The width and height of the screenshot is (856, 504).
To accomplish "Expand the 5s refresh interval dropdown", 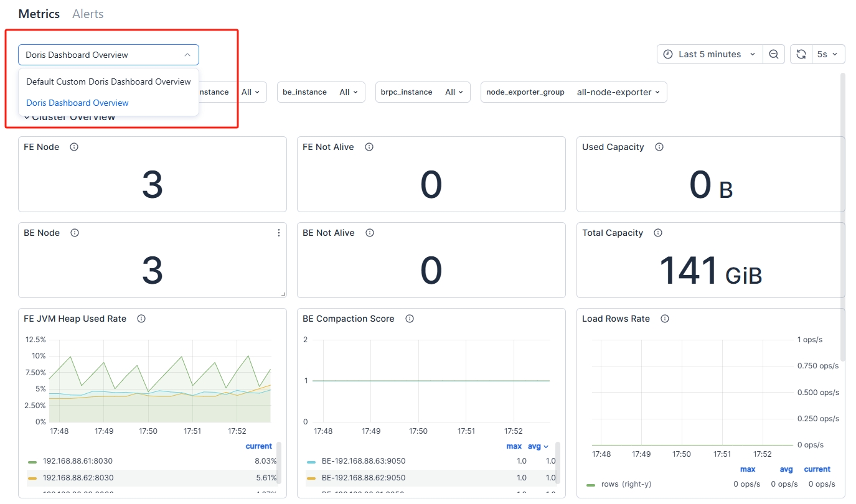I will (x=827, y=54).
